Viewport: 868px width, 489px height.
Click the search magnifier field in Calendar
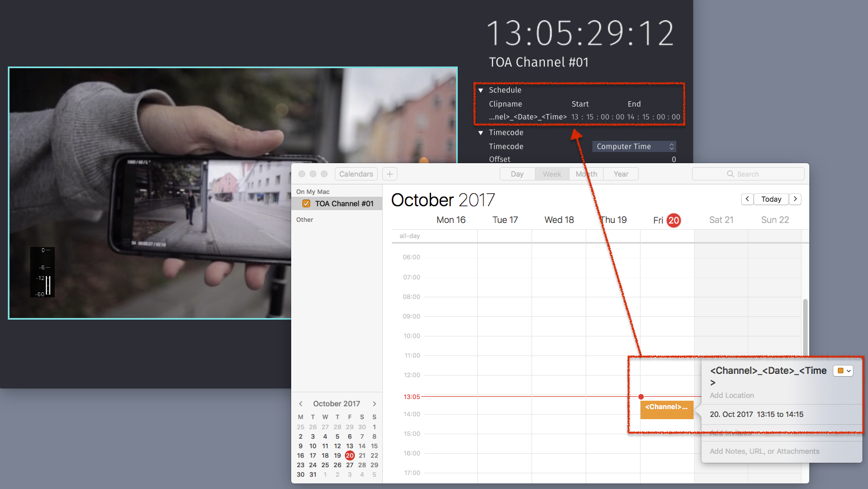(x=748, y=174)
